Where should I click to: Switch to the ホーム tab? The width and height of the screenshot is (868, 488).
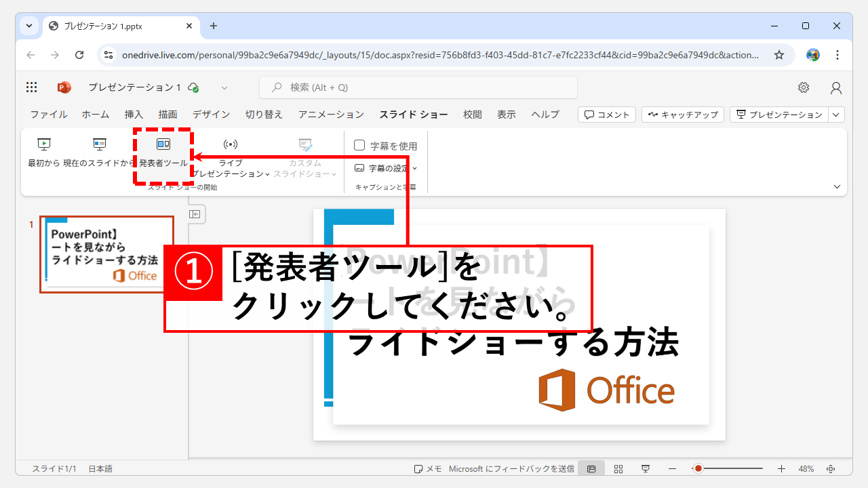click(96, 115)
